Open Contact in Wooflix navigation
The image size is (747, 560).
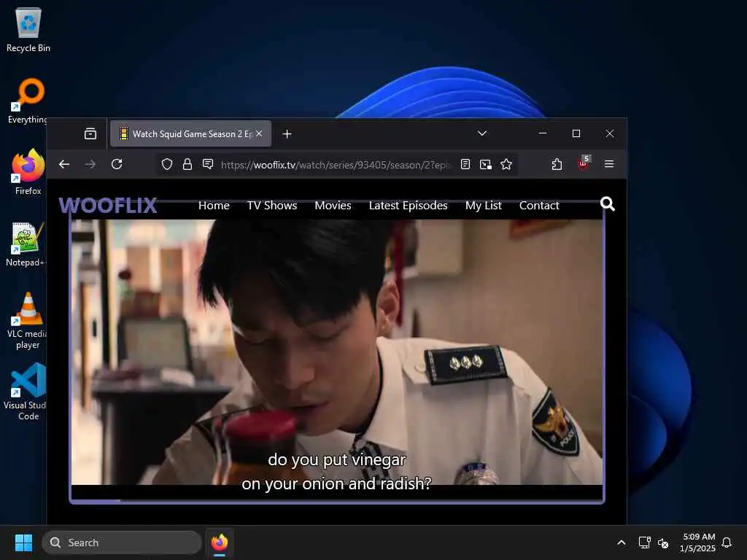point(539,205)
